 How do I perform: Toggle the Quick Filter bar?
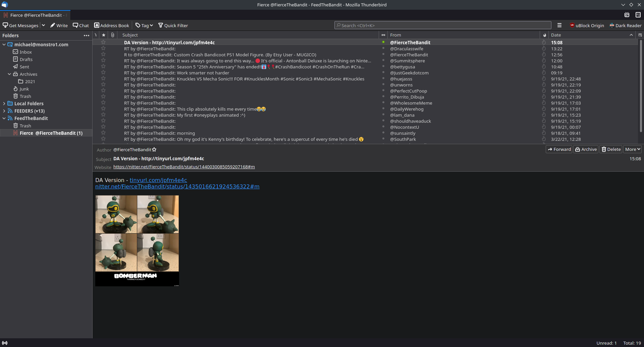click(173, 25)
